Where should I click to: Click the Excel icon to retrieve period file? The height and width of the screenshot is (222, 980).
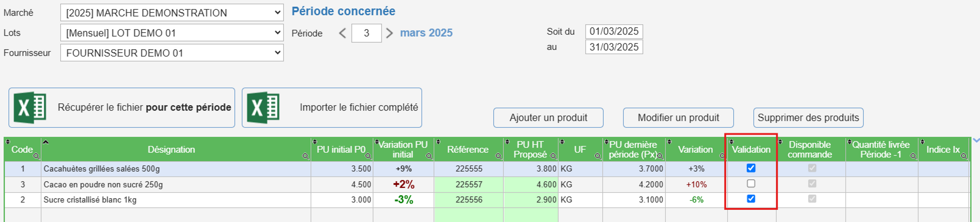pos(30,108)
